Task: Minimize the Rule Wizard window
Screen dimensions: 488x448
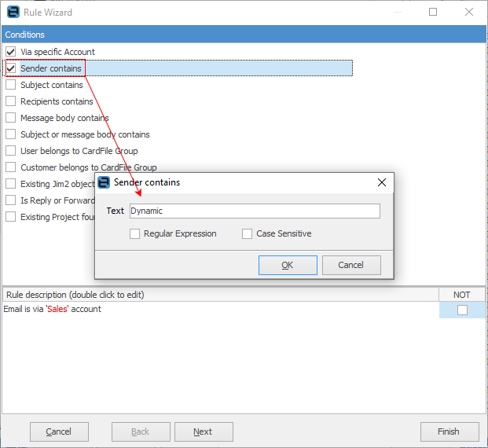Action: [x=398, y=12]
